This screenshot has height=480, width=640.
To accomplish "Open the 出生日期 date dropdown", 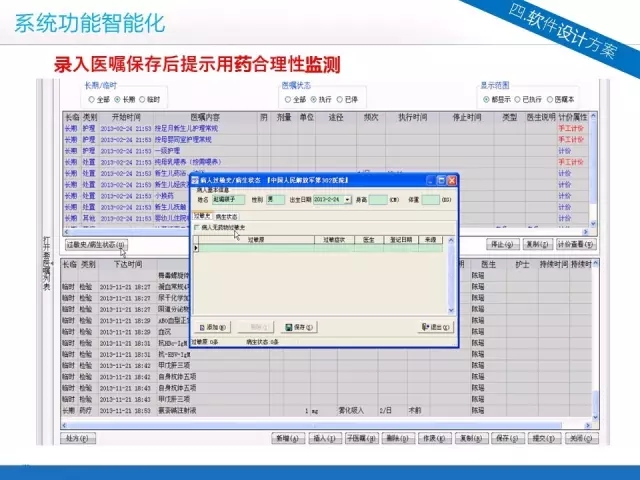I will [346, 199].
